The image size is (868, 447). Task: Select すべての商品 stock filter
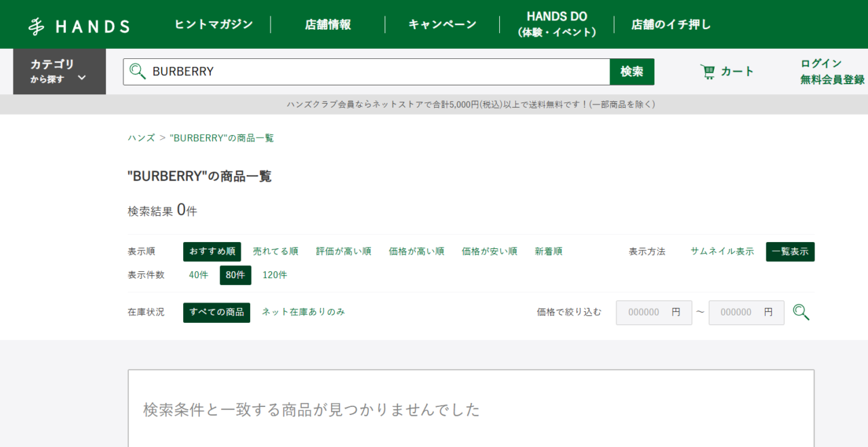click(216, 313)
